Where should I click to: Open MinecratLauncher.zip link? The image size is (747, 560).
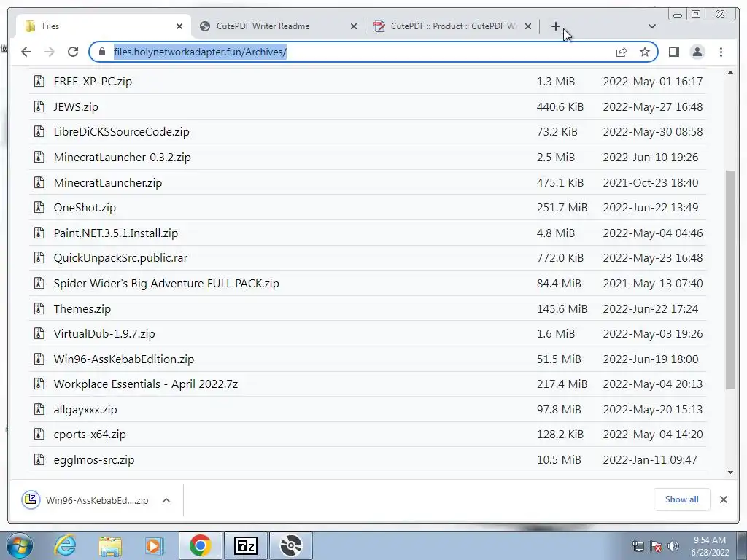pos(108,183)
